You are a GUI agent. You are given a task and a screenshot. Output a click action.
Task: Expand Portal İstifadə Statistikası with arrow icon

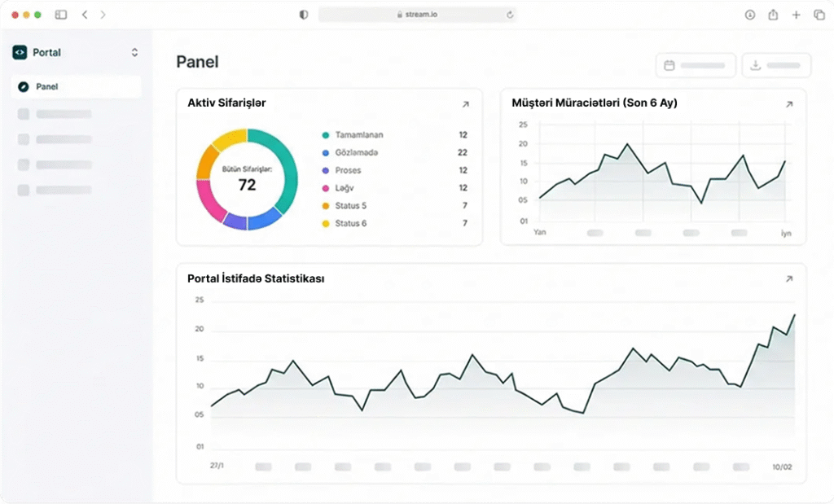788,279
